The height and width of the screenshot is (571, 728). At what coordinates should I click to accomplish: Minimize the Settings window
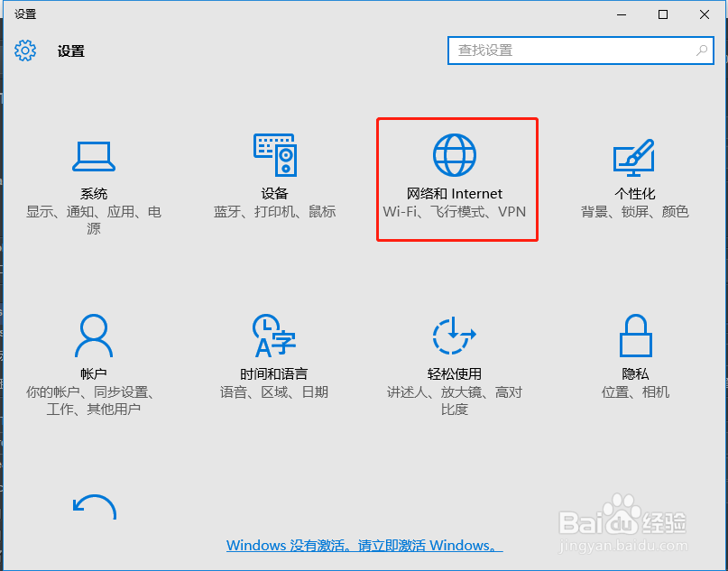click(x=622, y=14)
